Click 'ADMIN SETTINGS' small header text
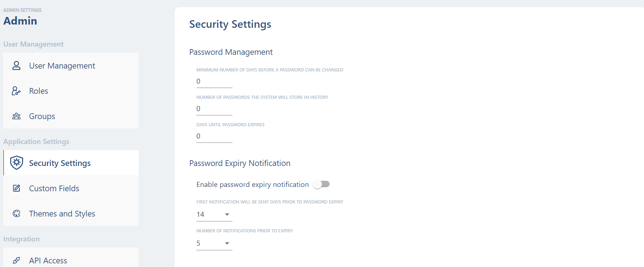This screenshot has height=267, width=644. pos(22,10)
